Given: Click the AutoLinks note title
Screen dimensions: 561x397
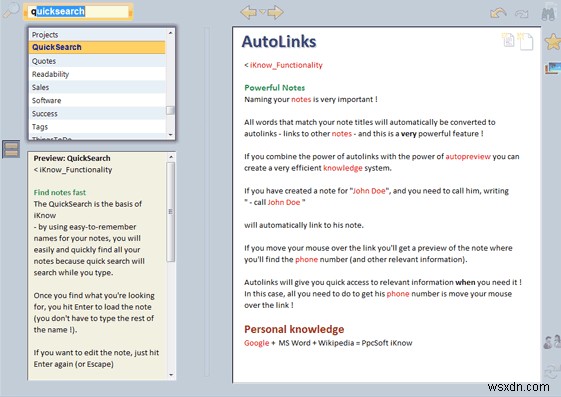Looking at the screenshot, I should pos(279,41).
